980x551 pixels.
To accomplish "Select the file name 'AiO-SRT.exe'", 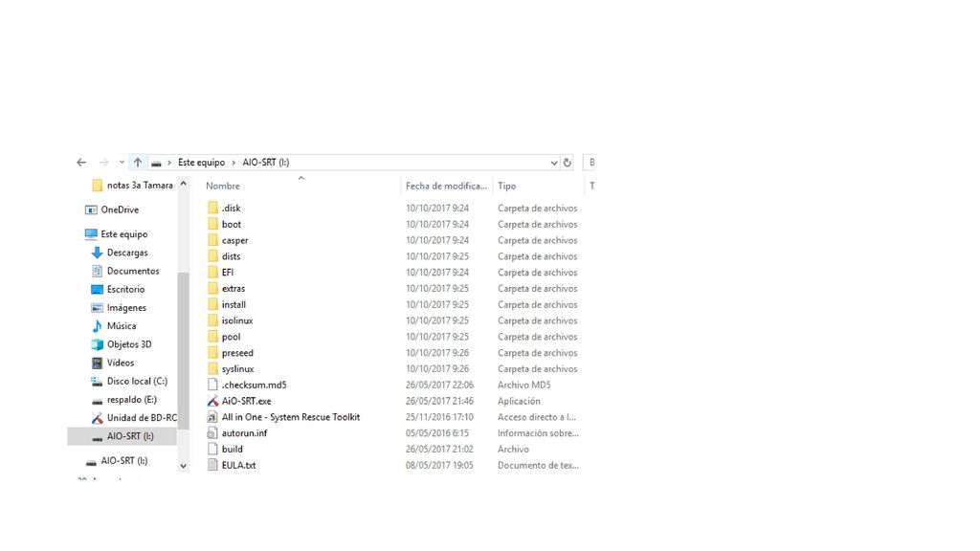I will 246,401.
